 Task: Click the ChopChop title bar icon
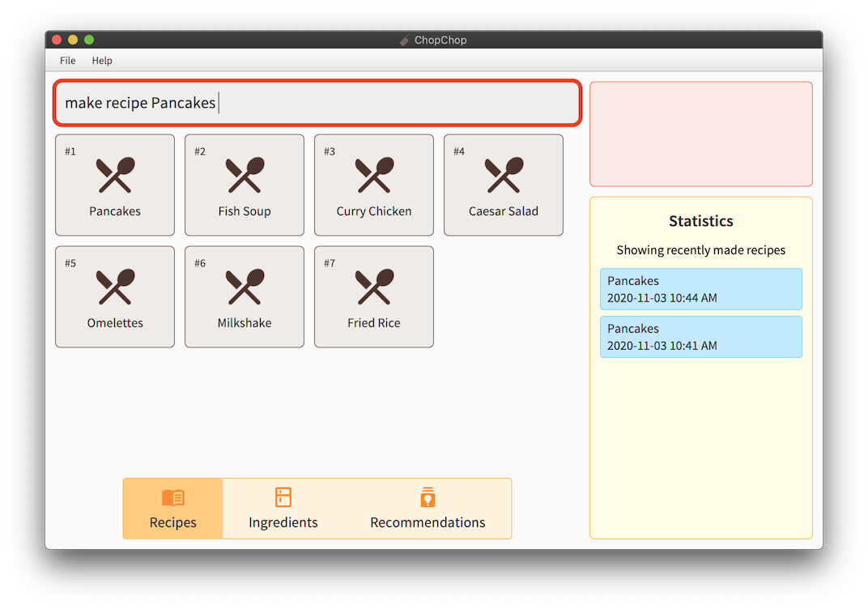pyautogui.click(x=405, y=40)
